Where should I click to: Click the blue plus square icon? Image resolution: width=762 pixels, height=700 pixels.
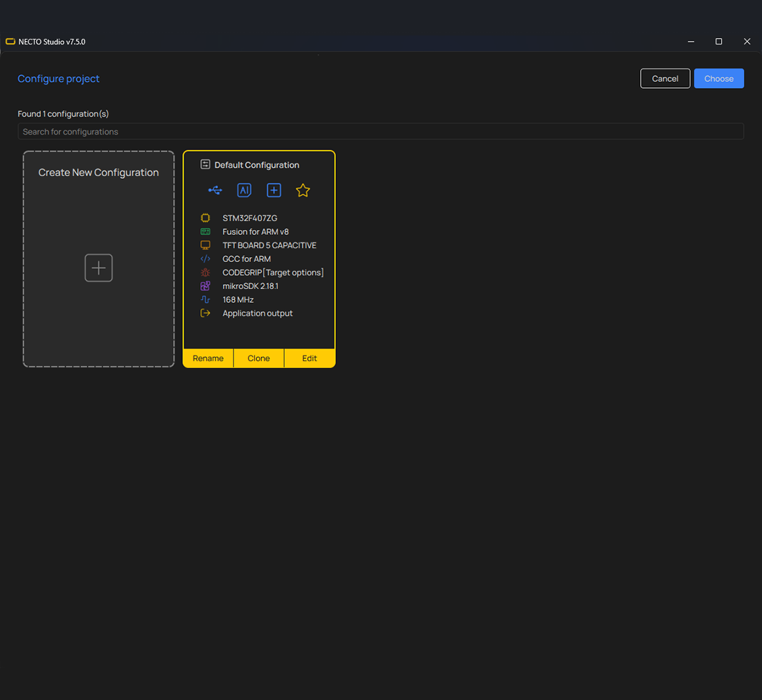click(x=274, y=190)
